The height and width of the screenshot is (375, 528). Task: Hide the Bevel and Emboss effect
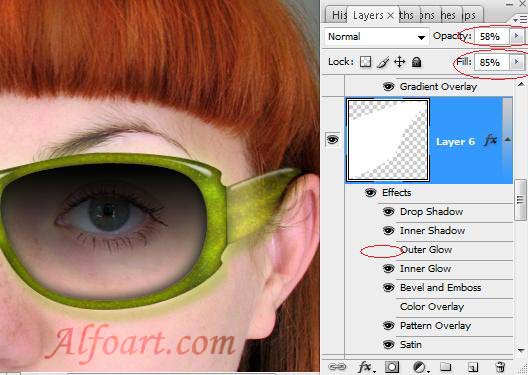click(x=388, y=287)
